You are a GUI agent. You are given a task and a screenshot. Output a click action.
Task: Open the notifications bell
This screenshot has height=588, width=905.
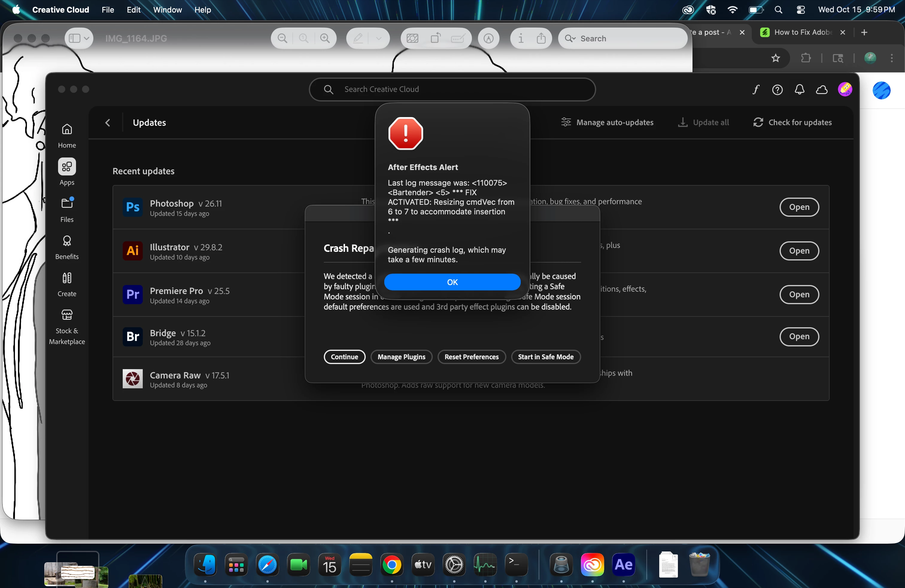point(799,90)
